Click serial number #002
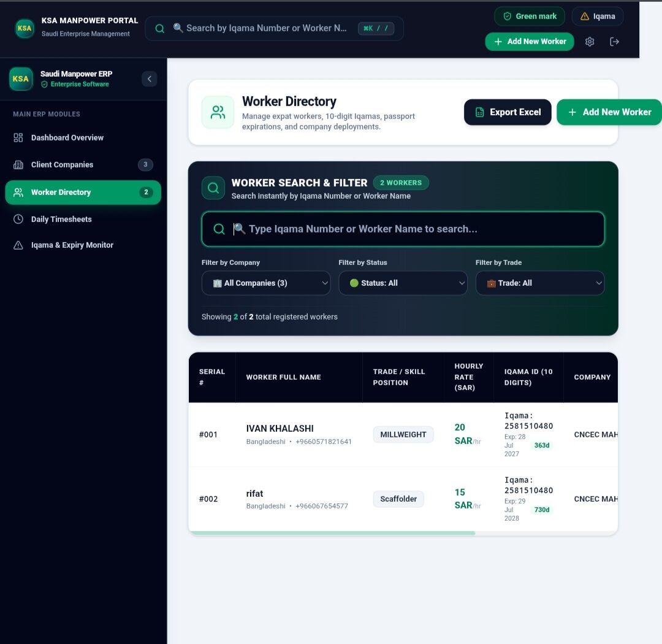This screenshot has width=662, height=644. coord(208,499)
